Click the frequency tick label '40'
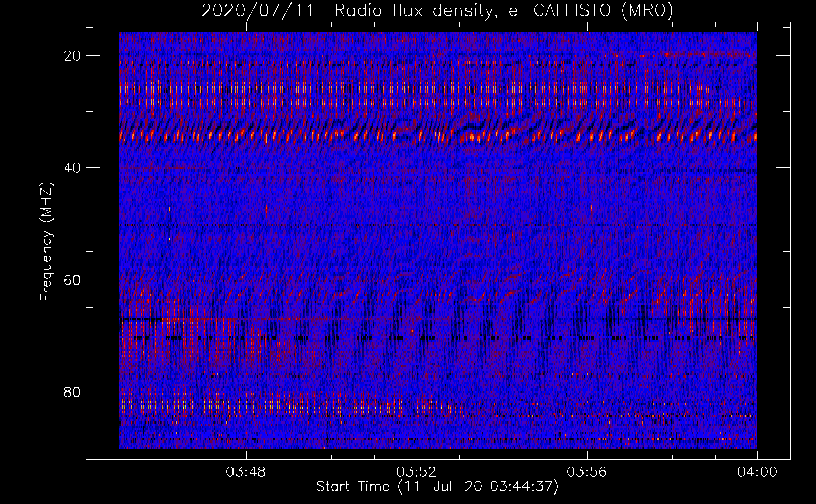Image resolution: width=816 pixels, height=504 pixels. click(72, 168)
